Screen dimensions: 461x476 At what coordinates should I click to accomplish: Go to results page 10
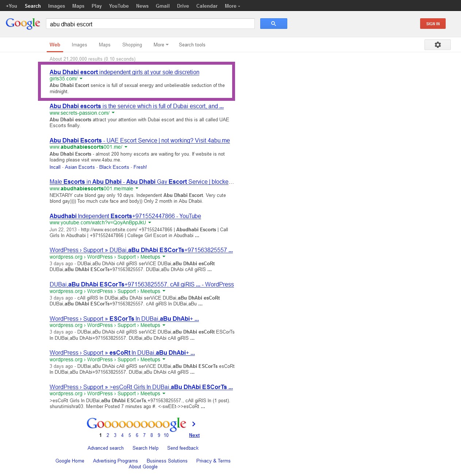[x=166, y=435]
